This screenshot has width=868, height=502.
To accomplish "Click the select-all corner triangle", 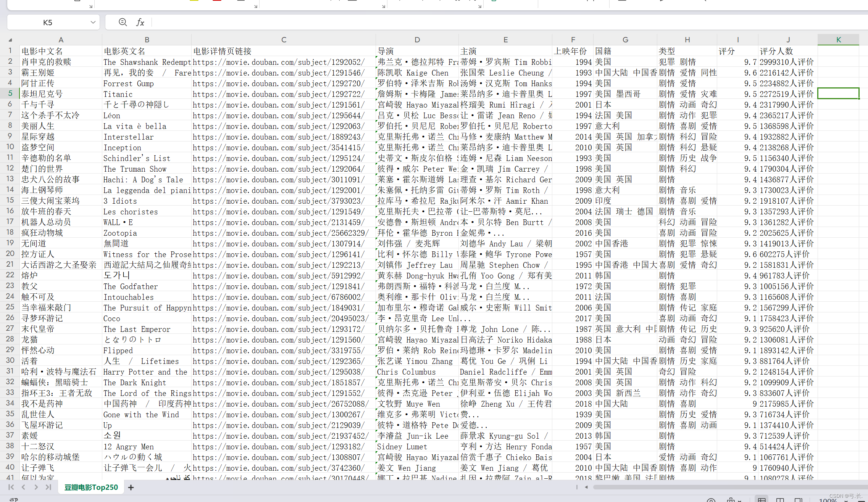I will tap(10, 40).
